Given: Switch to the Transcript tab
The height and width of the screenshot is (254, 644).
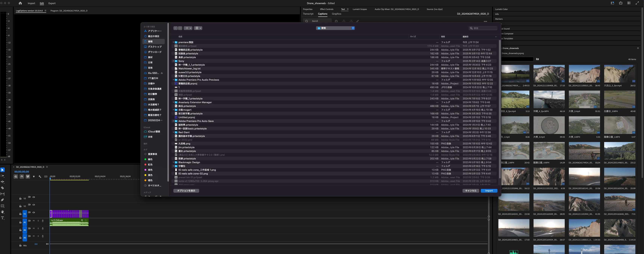Looking at the screenshot, I should coord(308,14).
